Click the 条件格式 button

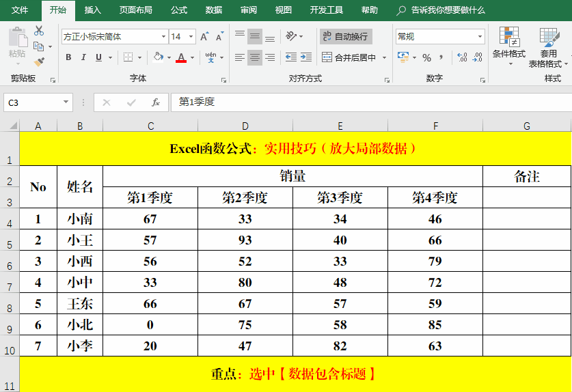pos(509,46)
